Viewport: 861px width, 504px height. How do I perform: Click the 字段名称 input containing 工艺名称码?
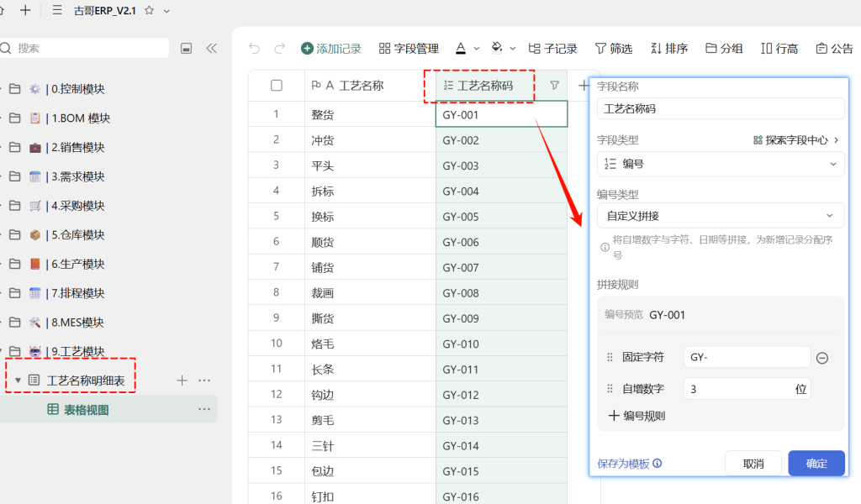tap(721, 108)
